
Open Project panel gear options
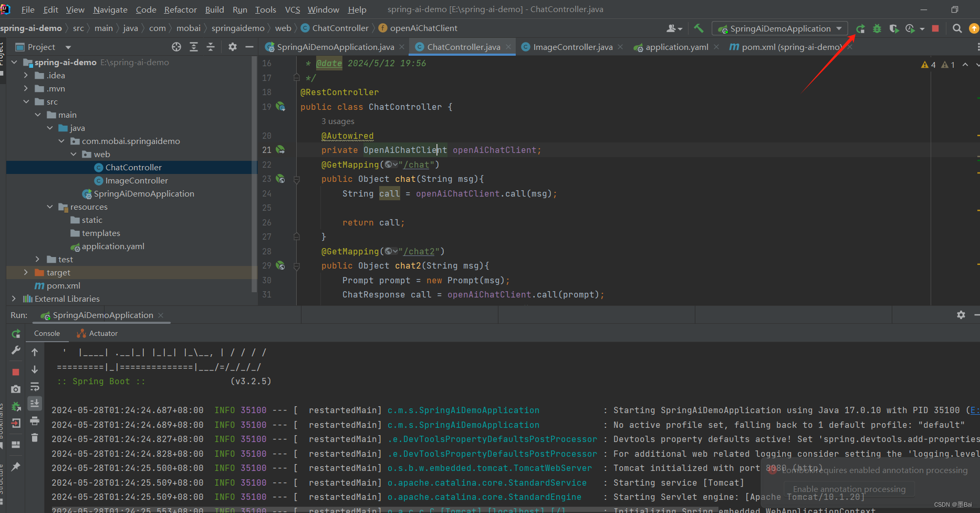click(233, 47)
